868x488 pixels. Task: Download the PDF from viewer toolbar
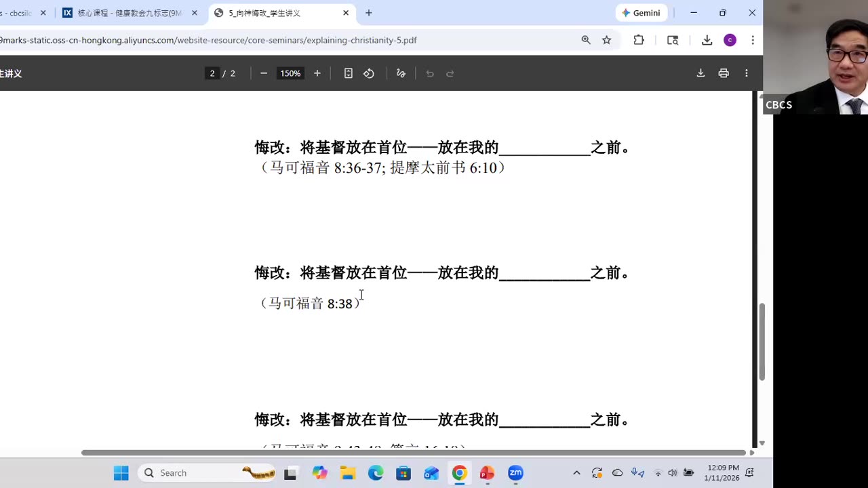(x=701, y=73)
